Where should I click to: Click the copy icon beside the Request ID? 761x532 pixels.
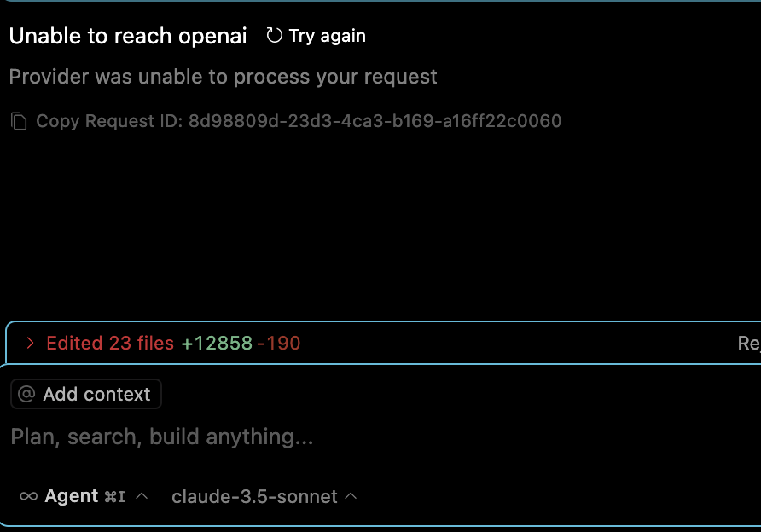tap(19, 120)
